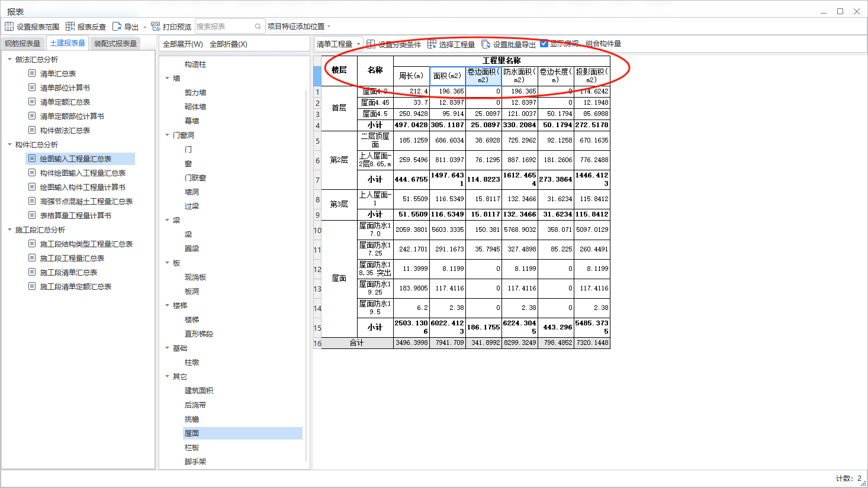Select 剪力墙 in the component list
The height and width of the screenshot is (488, 868).
click(x=195, y=92)
